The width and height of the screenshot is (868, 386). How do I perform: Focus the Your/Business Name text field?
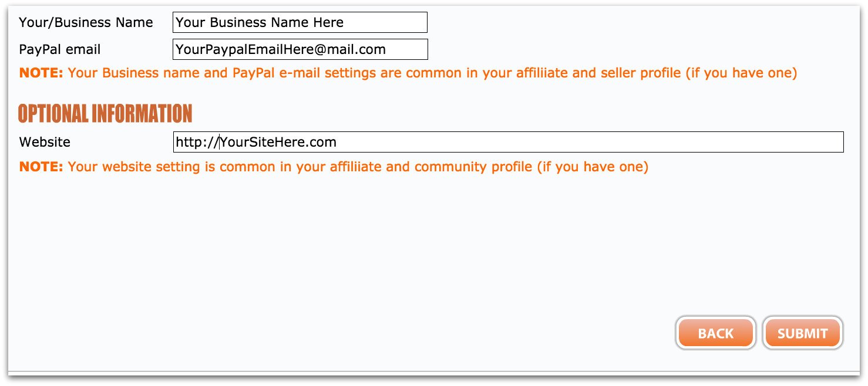pos(300,22)
